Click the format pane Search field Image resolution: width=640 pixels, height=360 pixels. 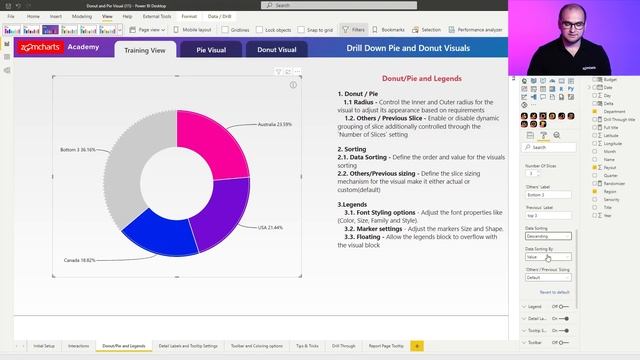pyautogui.click(x=549, y=147)
